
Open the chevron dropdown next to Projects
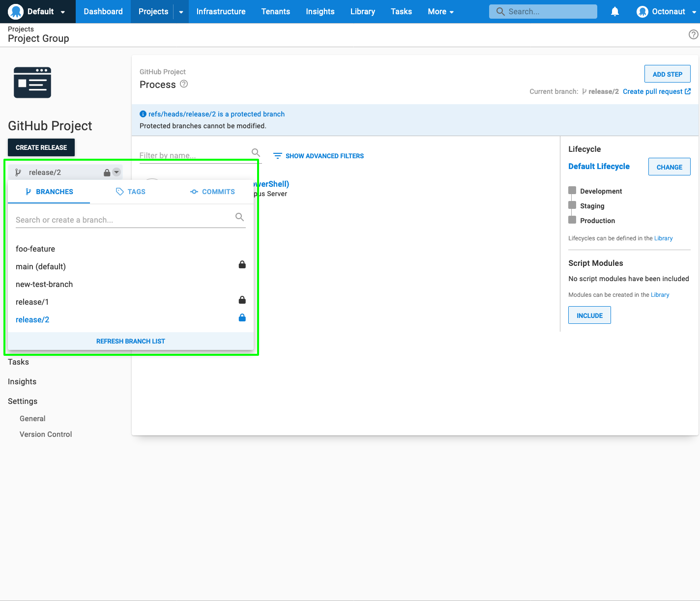point(181,11)
